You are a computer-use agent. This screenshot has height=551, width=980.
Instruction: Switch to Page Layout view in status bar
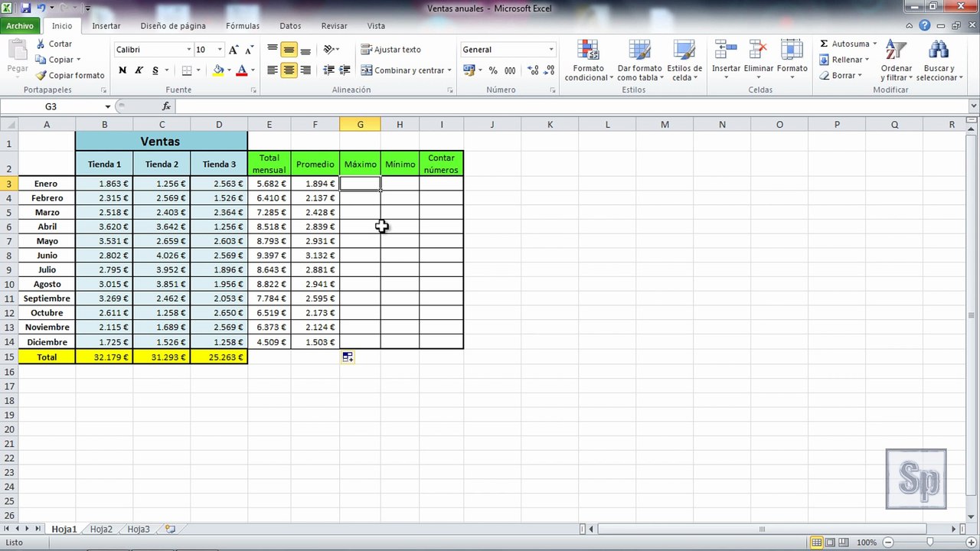coord(830,543)
